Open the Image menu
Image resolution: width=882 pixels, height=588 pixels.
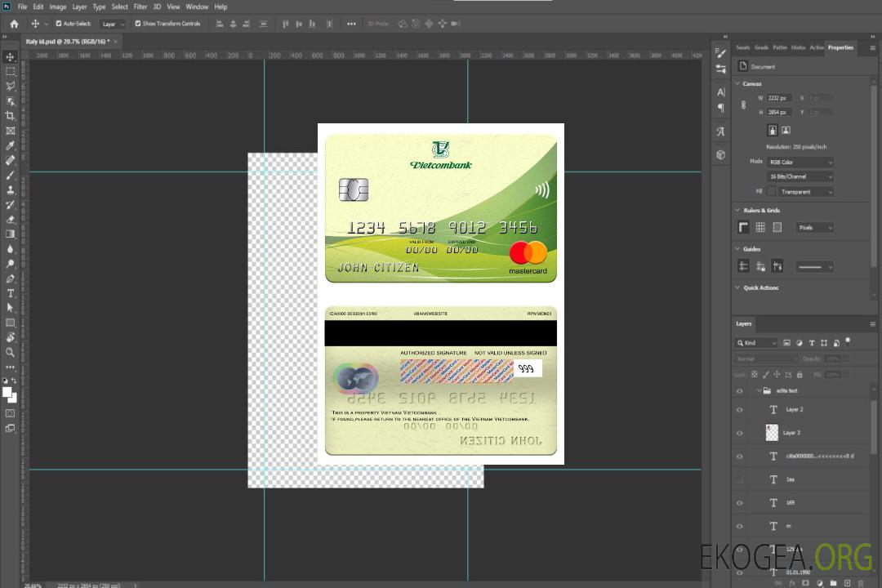[57, 7]
